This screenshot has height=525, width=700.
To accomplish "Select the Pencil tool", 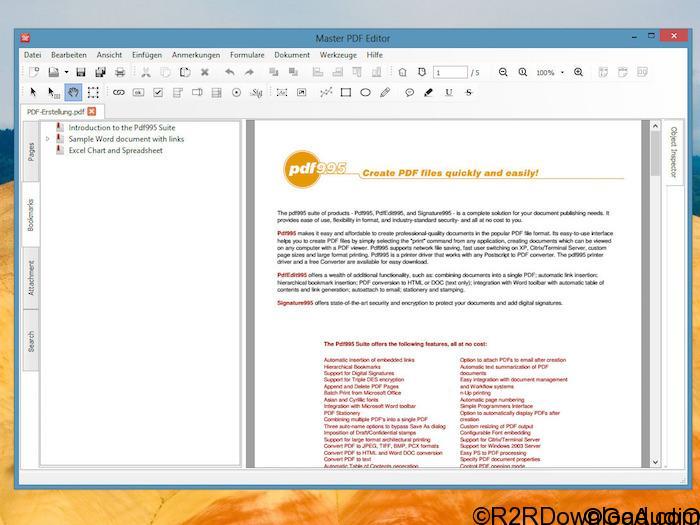I will (385, 92).
